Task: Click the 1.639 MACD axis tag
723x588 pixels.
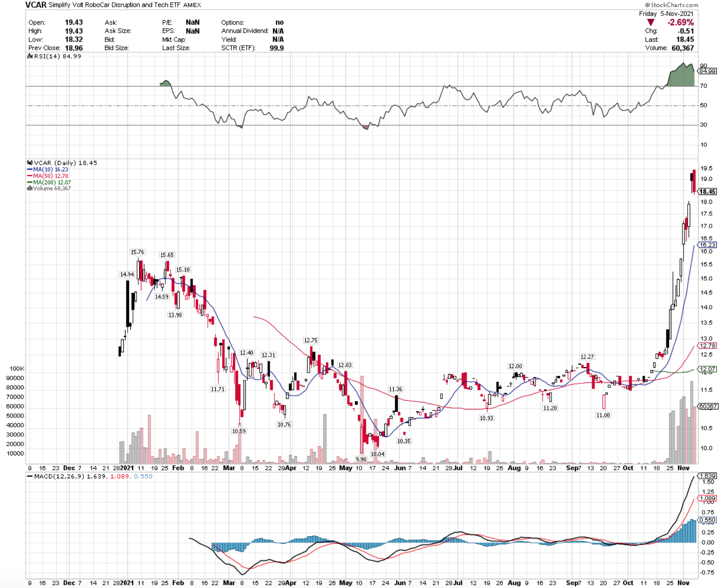Action: tap(708, 476)
